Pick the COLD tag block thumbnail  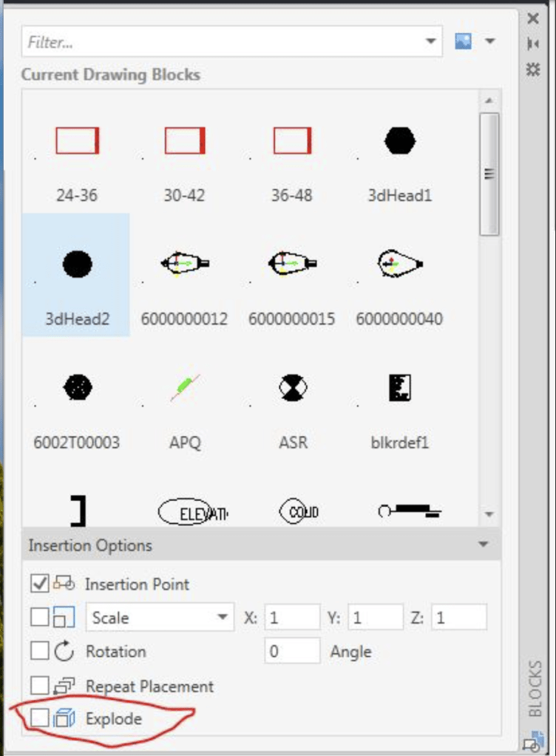299,511
